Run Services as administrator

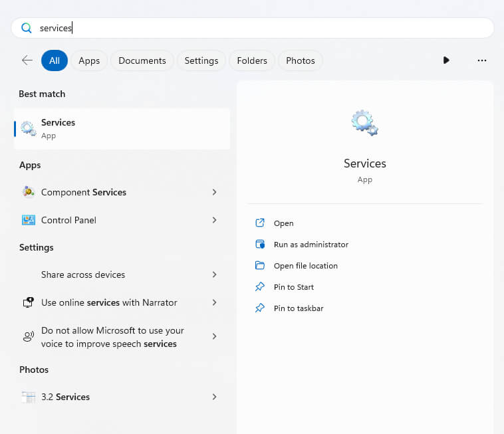click(311, 245)
